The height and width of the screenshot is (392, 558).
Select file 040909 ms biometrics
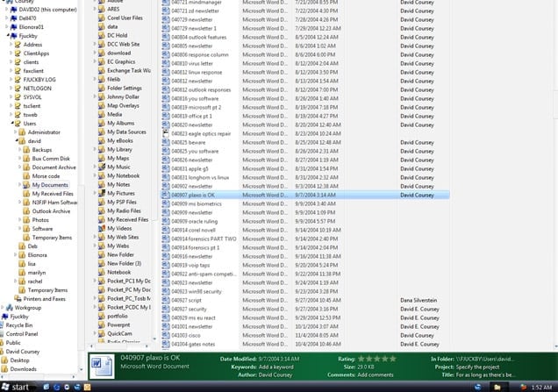coord(197,203)
